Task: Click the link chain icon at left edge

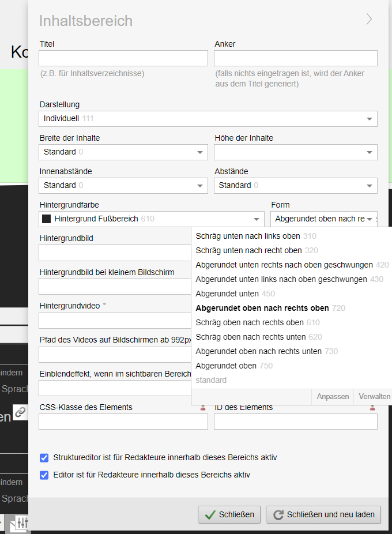Action: [x=20, y=412]
